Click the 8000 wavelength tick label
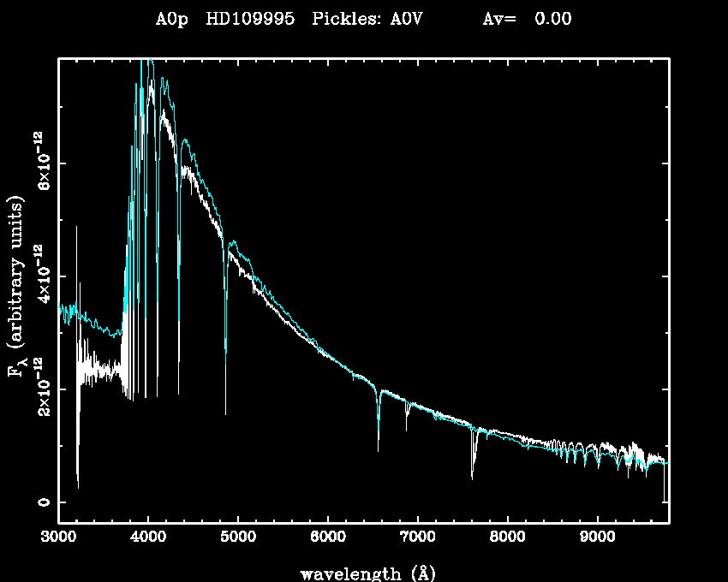728x582 pixels. (507, 537)
